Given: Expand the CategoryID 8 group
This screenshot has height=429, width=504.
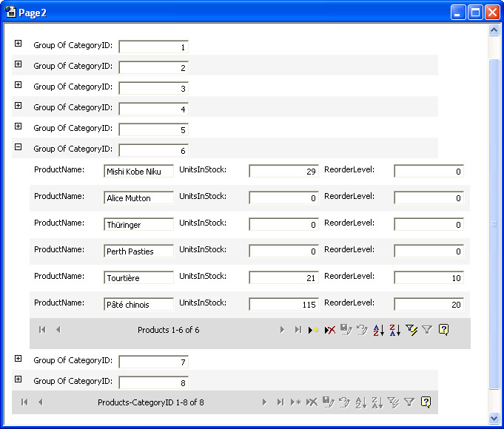Looking at the screenshot, I should (x=18, y=379).
